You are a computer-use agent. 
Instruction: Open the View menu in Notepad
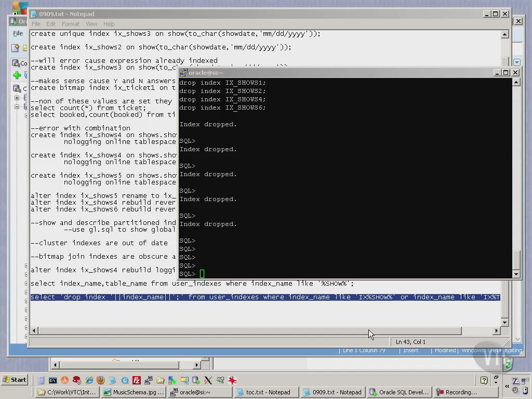(91, 24)
